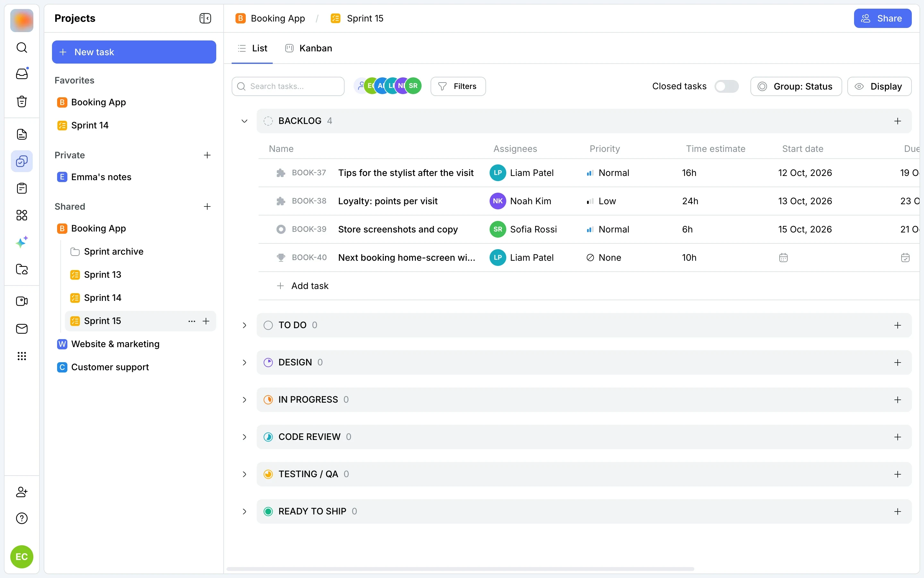The width and height of the screenshot is (924, 578).
Task: Click the start date calendar icon for BOOK-40
Action: point(783,258)
